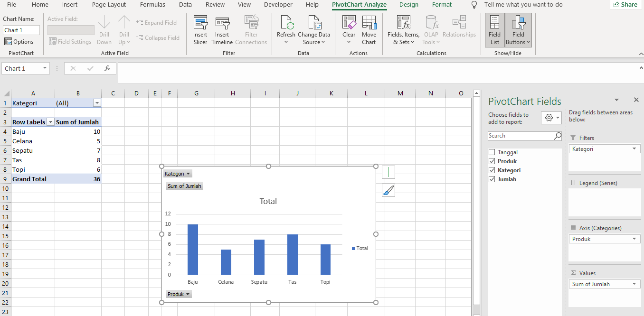Disable the Jumlah field checkbox
The width and height of the screenshot is (644, 316).
[x=492, y=179]
